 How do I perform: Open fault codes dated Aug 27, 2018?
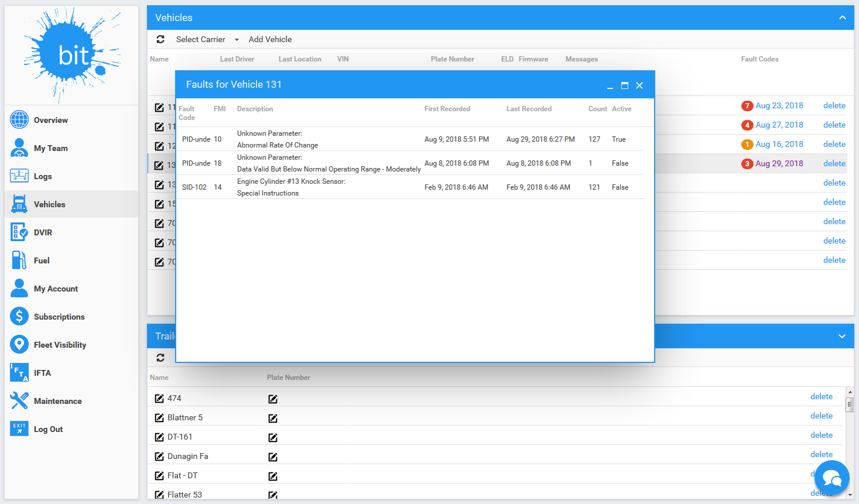779,125
